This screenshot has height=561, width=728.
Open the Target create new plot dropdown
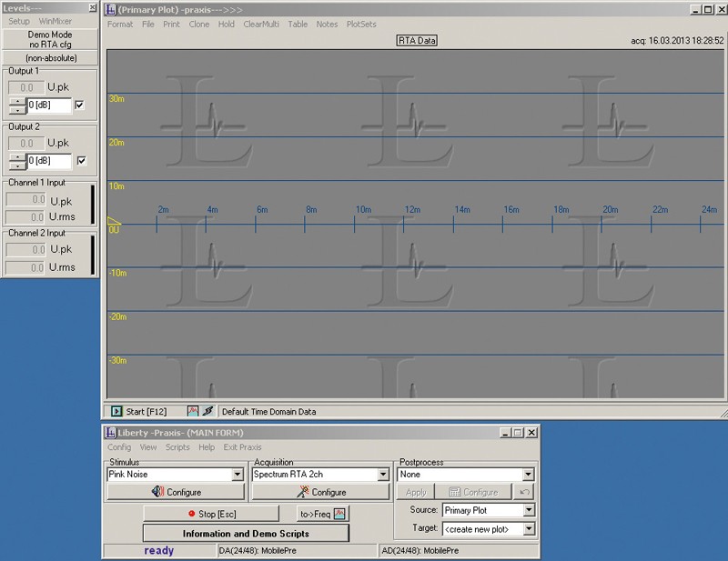pyautogui.click(x=529, y=529)
